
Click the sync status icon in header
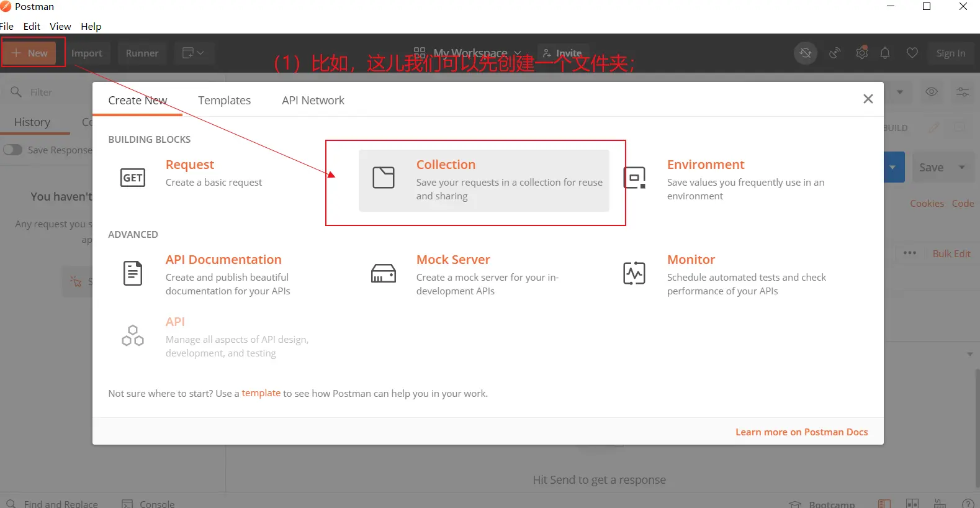point(806,53)
